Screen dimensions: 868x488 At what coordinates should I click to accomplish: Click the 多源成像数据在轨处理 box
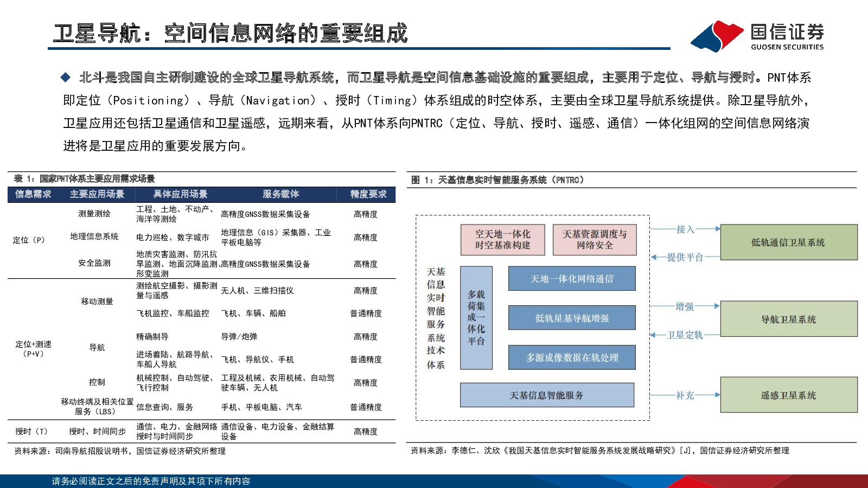coord(572,357)
